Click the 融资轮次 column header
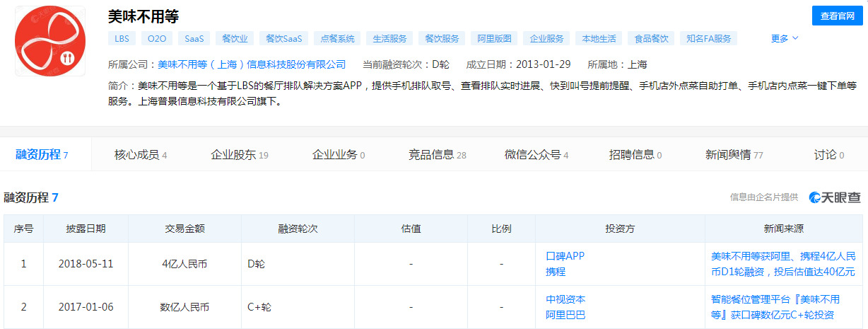This screenshot has width=868, height=329. coord(298,229)
